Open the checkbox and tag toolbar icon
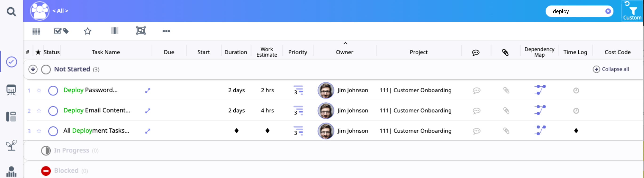The width and height of the screenshot is (644, 178). click(x=61, y=31)
